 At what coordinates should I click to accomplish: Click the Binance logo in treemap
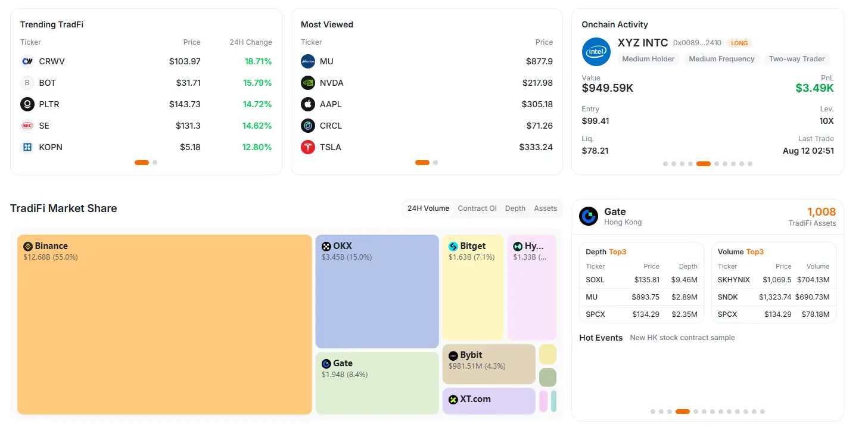[27, 247]
